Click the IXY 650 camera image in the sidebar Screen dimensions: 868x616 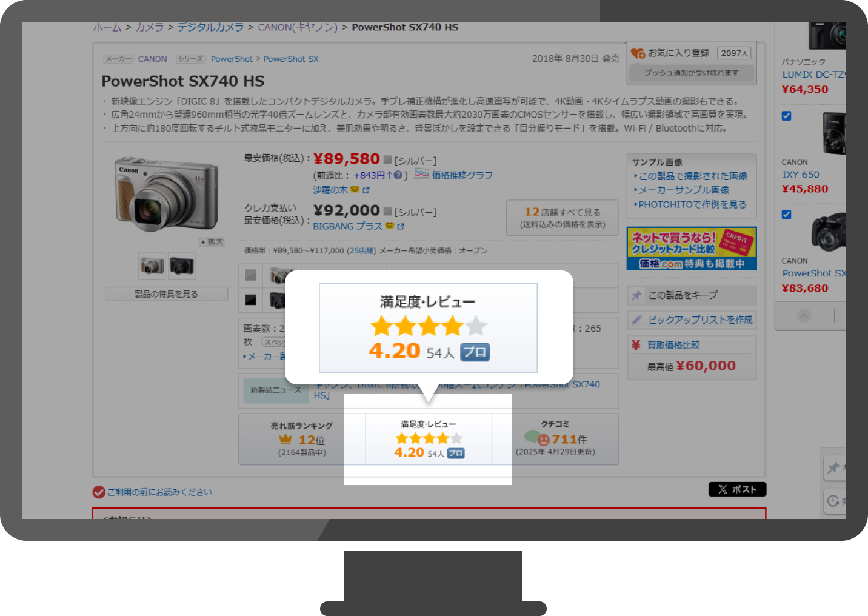(834, 133)
